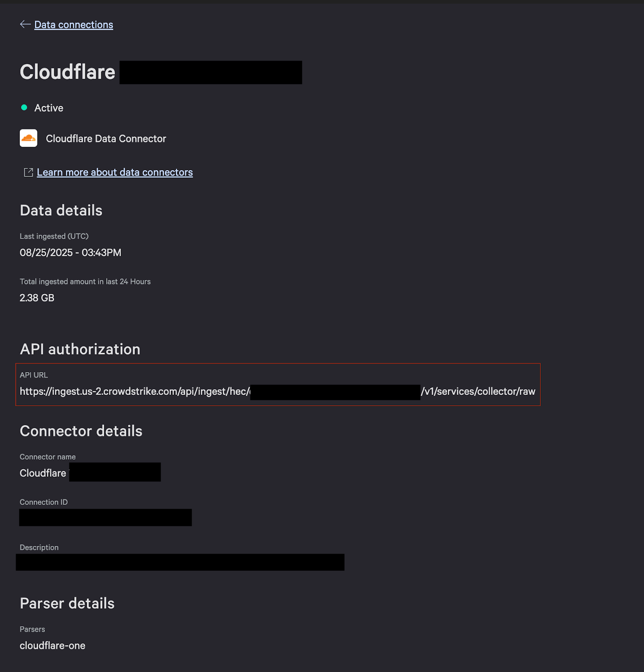Expand the API authorization section

point(80,349)
